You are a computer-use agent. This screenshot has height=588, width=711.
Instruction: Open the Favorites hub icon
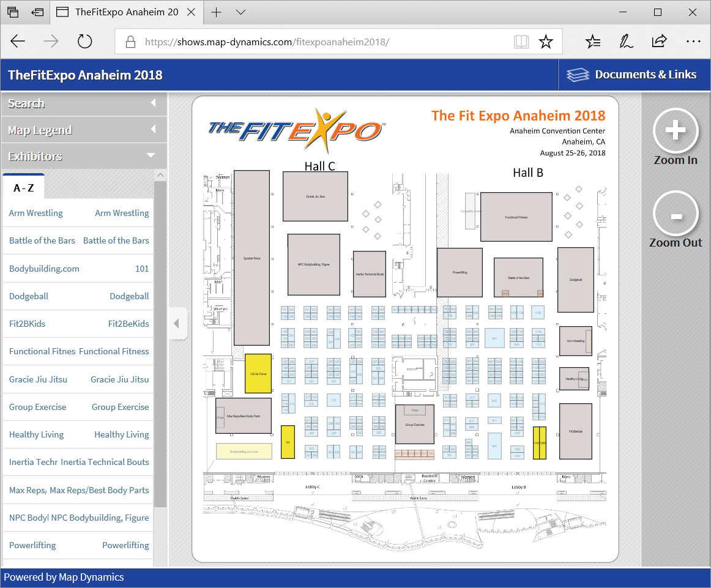tap(593, 42)
